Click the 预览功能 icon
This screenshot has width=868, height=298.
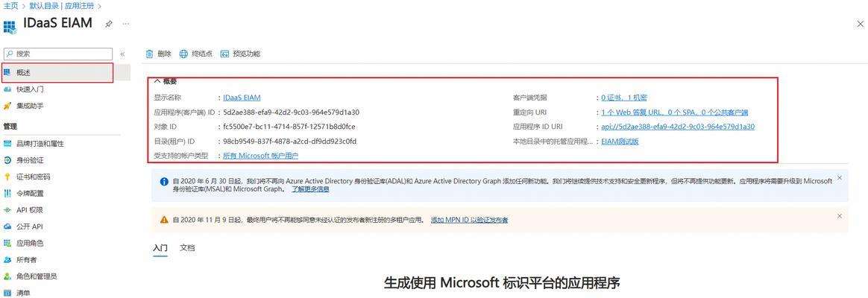click(224, 54)
